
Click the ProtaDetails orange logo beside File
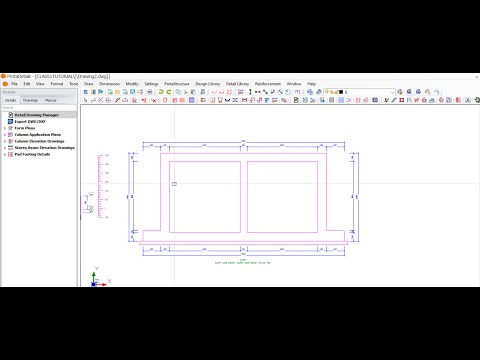[5, 84]
